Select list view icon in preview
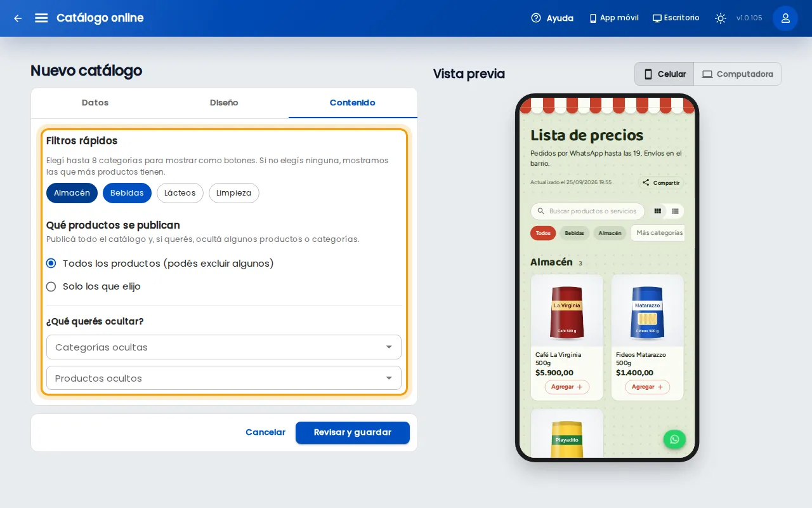Screen dimensions: 812x508 [x=675, y=211]
